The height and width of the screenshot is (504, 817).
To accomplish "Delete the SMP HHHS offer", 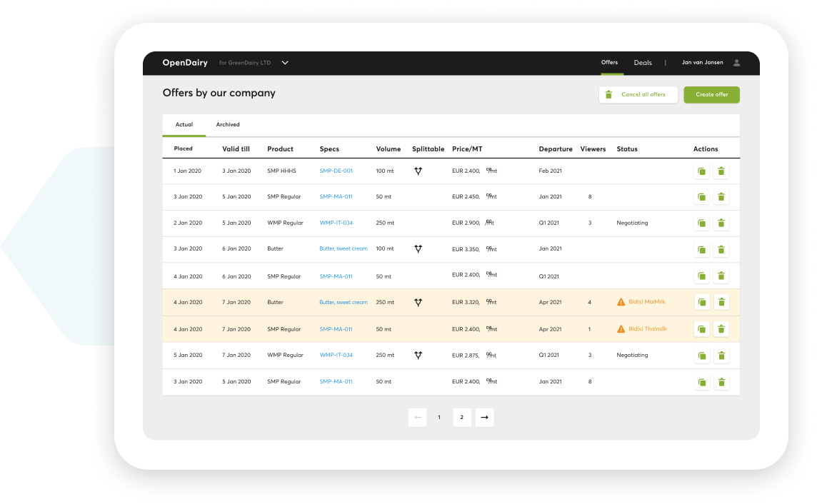I will (721, 171).
